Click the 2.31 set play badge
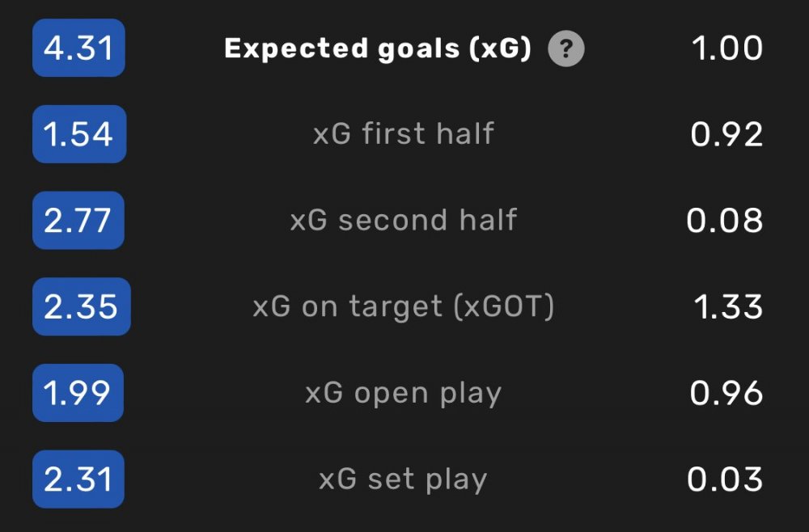809x532 pixels. tap(78, 479)
